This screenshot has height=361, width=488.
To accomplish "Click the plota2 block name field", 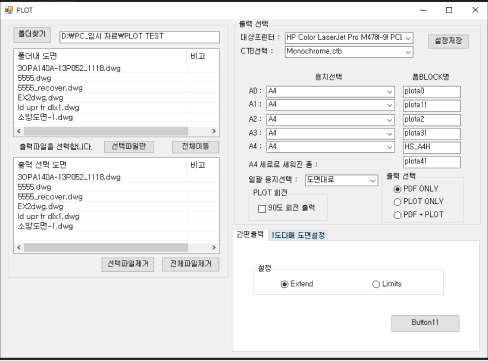I will [x=432, y=120].
